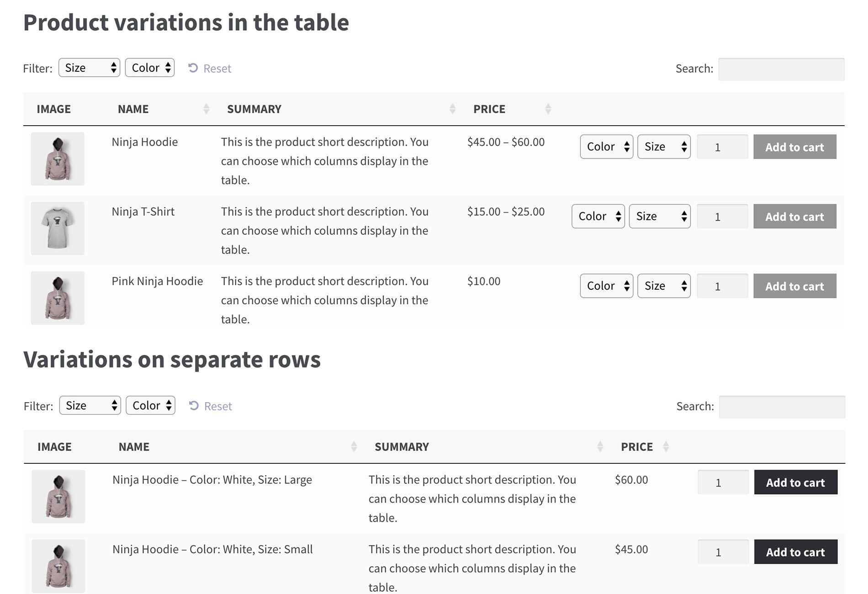Click the Search field above the first table
This screenshot has width=868, height=594.
point(781,69)
